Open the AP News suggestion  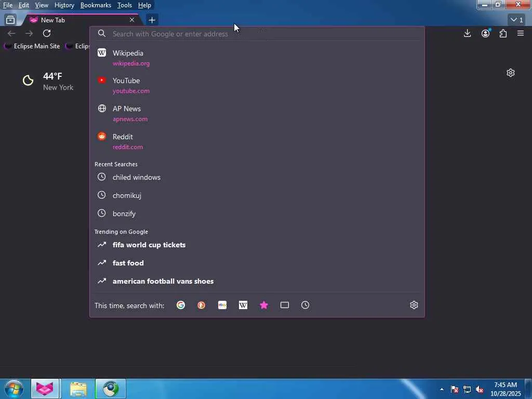(257, 113)
